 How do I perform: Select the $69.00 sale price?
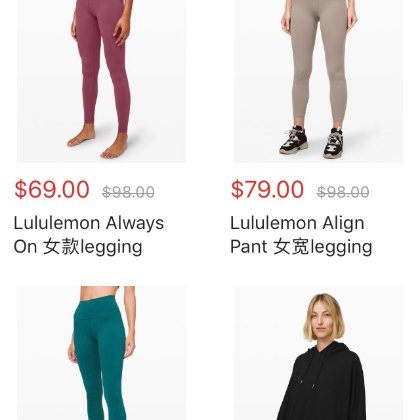(52, 189)
